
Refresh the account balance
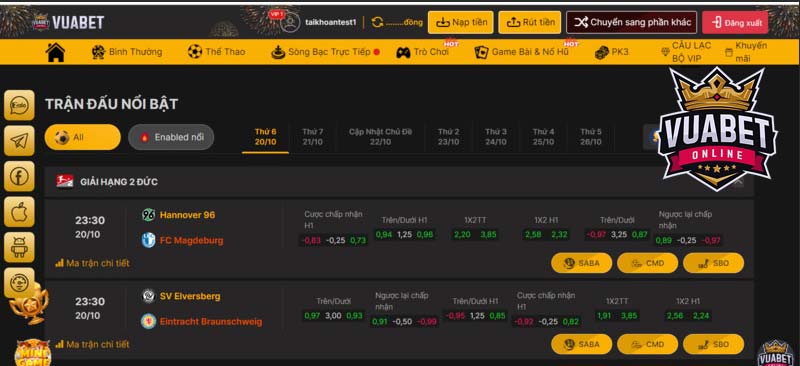tap(378, 22)
